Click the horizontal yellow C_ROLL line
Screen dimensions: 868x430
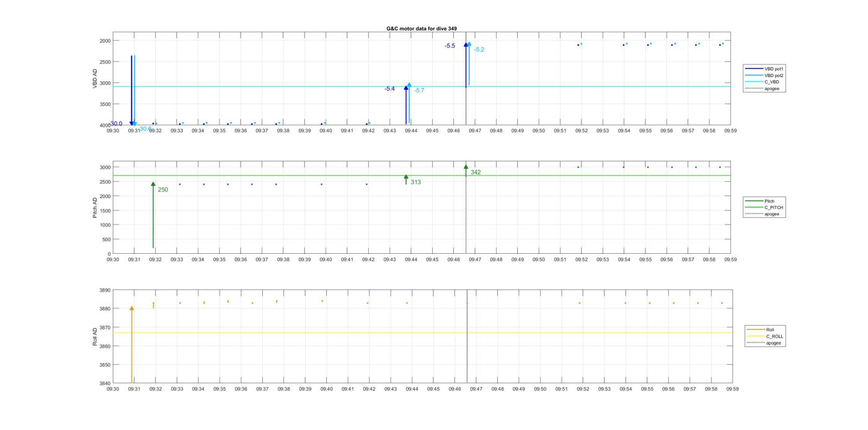pyautogui.click(x=422, y=333)
